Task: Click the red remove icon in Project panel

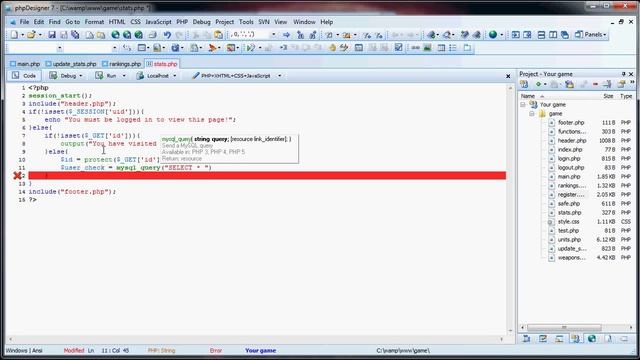Action: (x=595, y=84)
